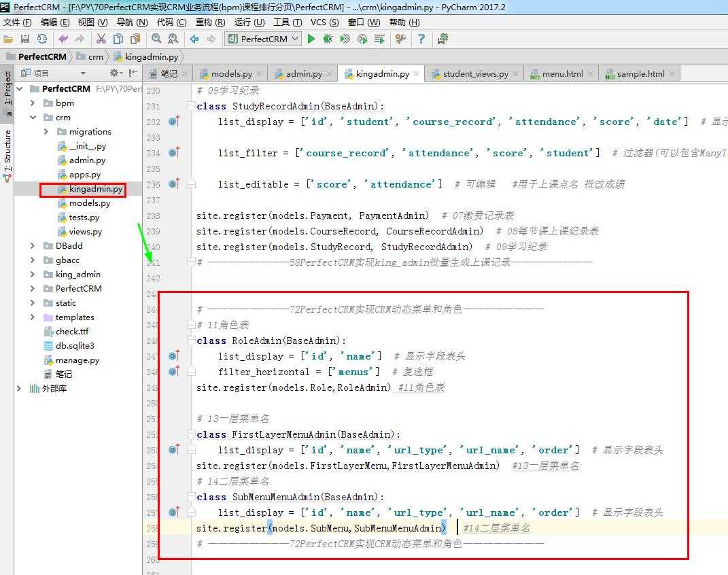Expand the king_admin folder

coord(33,275)
